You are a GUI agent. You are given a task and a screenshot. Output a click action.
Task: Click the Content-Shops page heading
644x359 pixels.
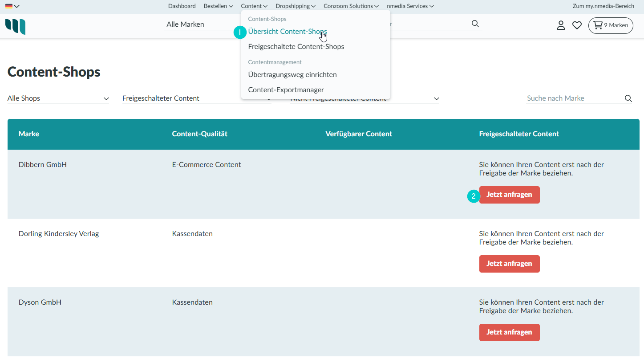click(54, 72)
